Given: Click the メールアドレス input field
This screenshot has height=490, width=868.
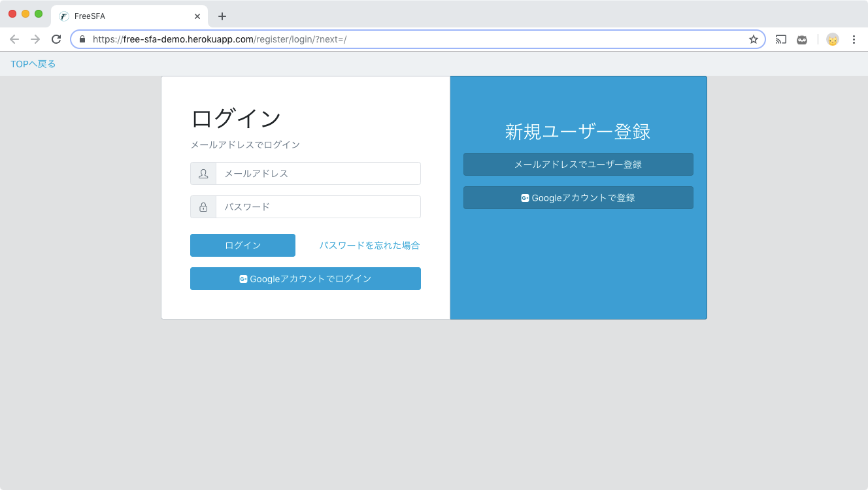Looking at the screenshot, I should coord(318,174).
